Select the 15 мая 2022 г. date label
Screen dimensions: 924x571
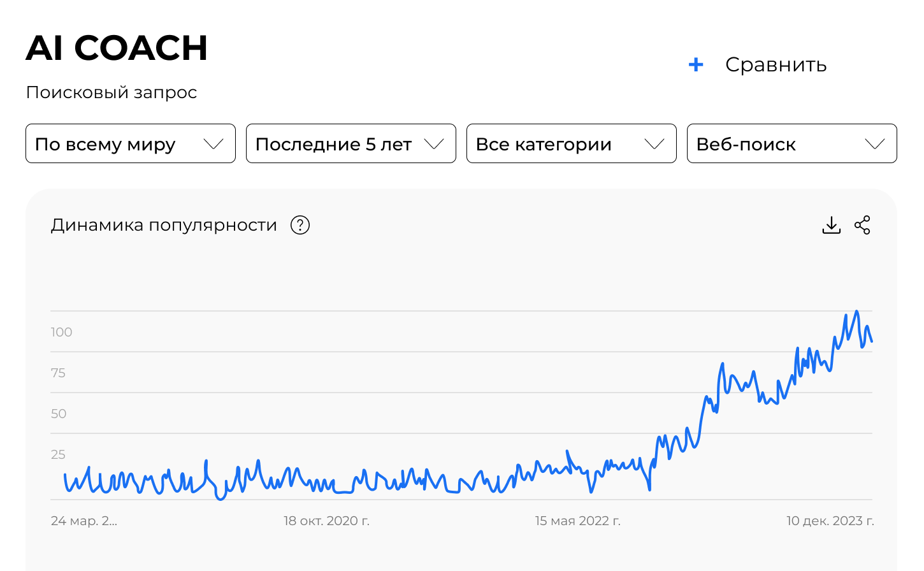577,521
